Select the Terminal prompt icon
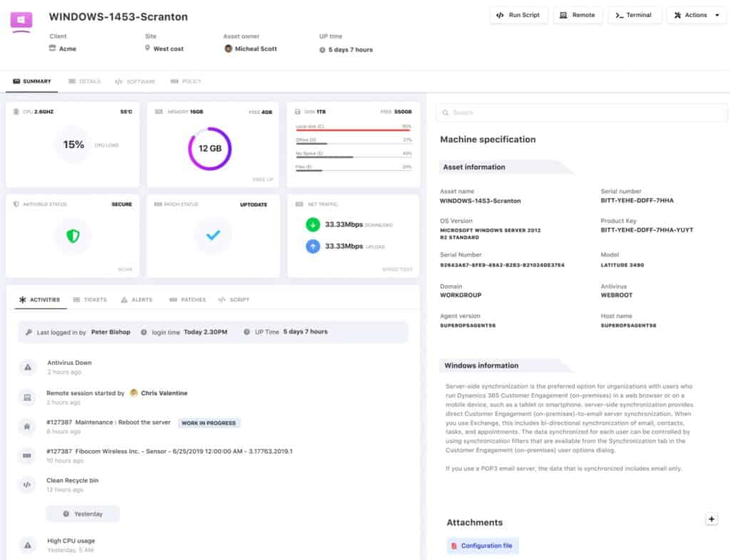This screenshot has height=560, width=730. click(618, 15)
